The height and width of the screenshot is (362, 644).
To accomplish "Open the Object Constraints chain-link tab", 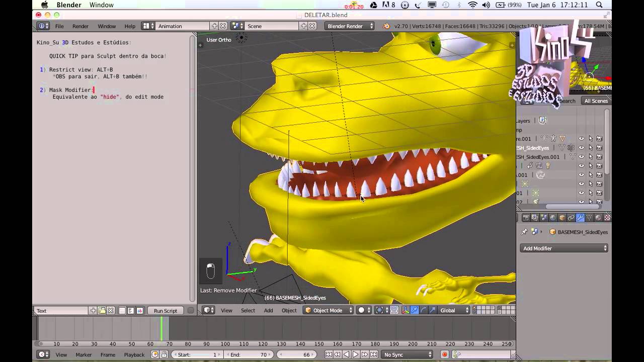I will (x=571, y=218).
